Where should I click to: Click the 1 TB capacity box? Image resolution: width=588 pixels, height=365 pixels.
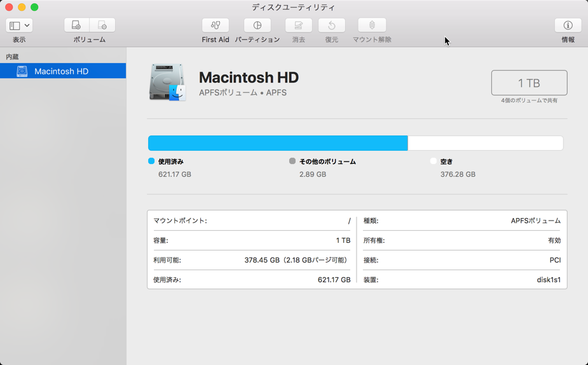point(529,83)
